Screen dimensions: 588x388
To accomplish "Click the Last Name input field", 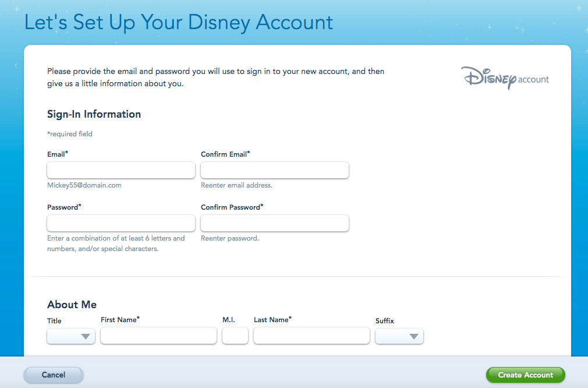I will click(x=311, y=336).
